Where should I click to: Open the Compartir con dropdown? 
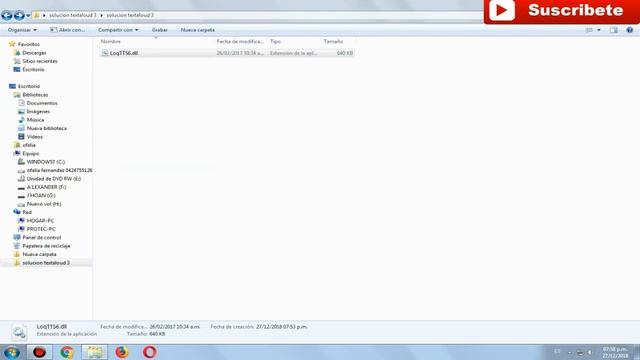point(118,30)
